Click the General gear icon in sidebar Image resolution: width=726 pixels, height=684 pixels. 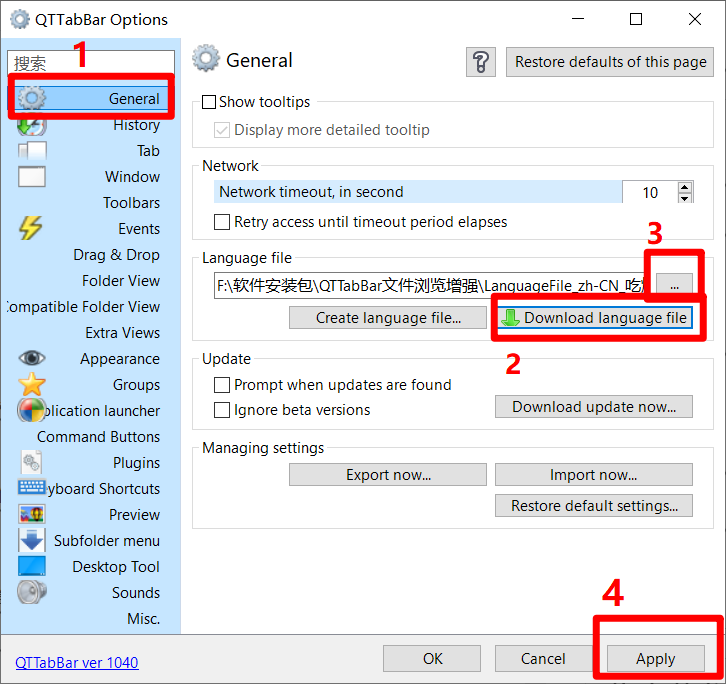pyautogui.click(x=31, y=98)
